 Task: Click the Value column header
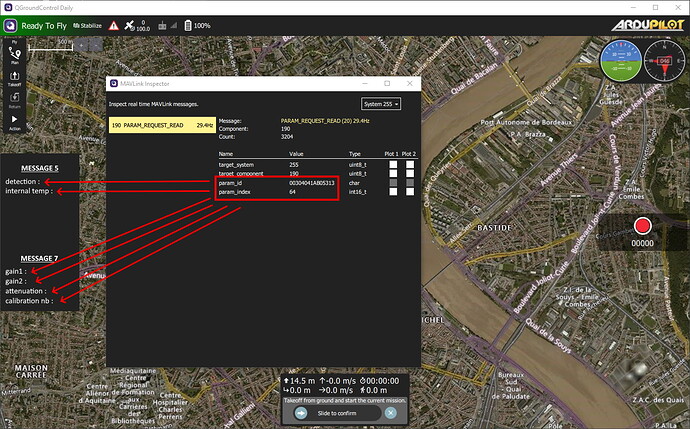pyautogui.click(x=296, y=154)
